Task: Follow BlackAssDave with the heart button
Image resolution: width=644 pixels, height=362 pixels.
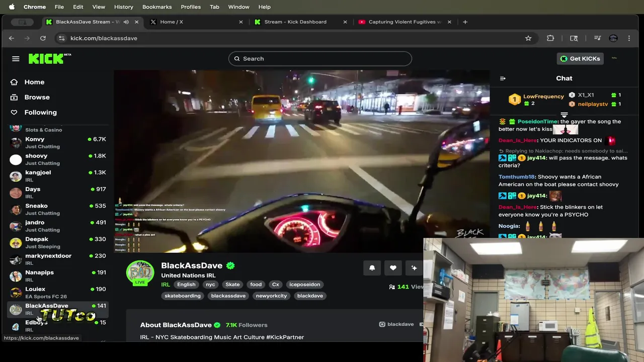Action: point(393,268)
